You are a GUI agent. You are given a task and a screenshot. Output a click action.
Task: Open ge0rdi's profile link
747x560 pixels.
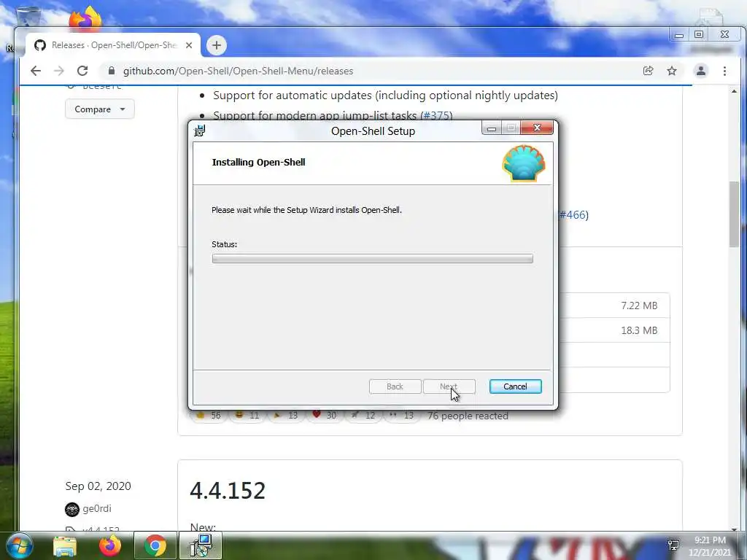(x=97, y=508)
